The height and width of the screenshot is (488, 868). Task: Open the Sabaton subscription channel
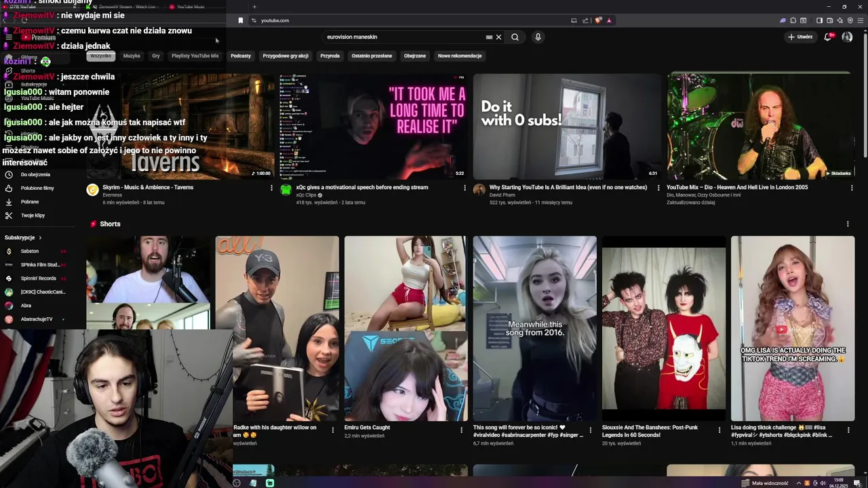click(30, 251)
